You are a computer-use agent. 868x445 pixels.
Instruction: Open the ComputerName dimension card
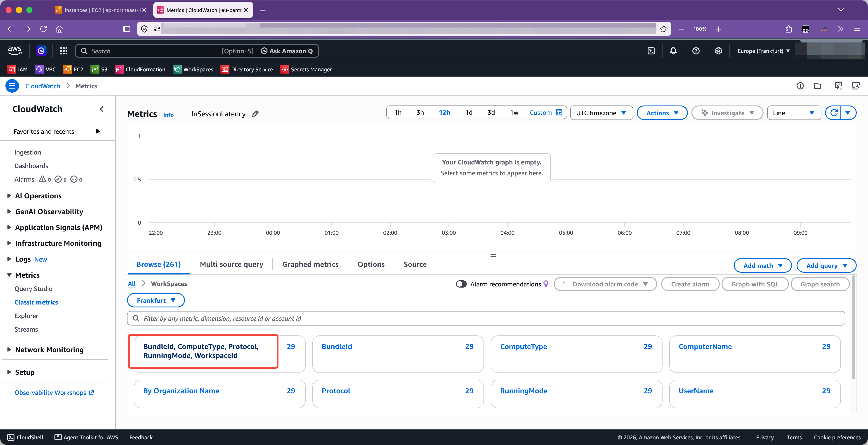[x=755, y=354]
